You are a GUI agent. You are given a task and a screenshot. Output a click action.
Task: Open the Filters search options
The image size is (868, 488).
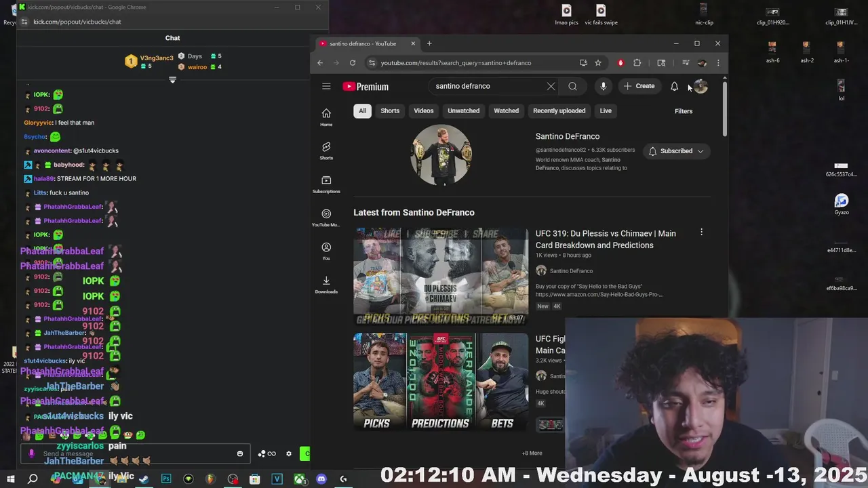tap(684, 111)
